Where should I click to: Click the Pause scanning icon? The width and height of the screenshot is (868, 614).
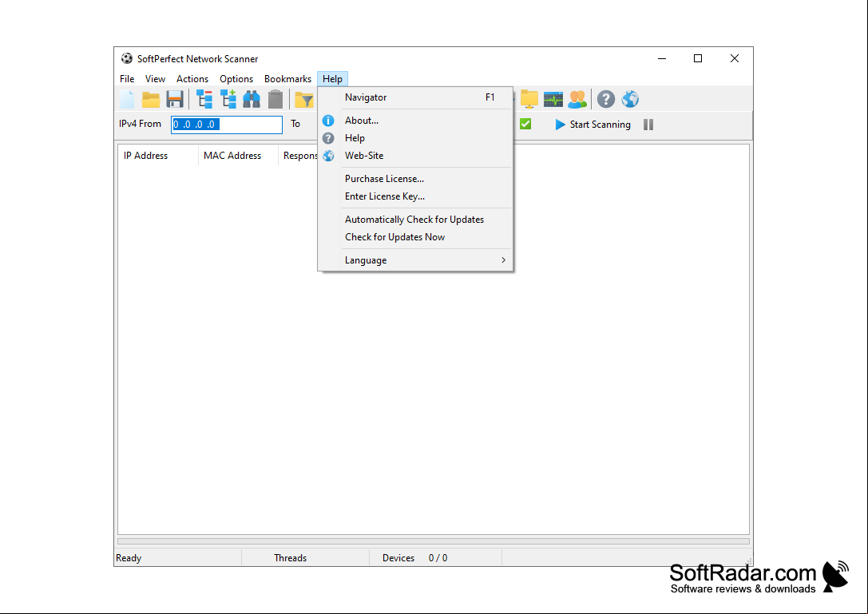coord(648,125)
